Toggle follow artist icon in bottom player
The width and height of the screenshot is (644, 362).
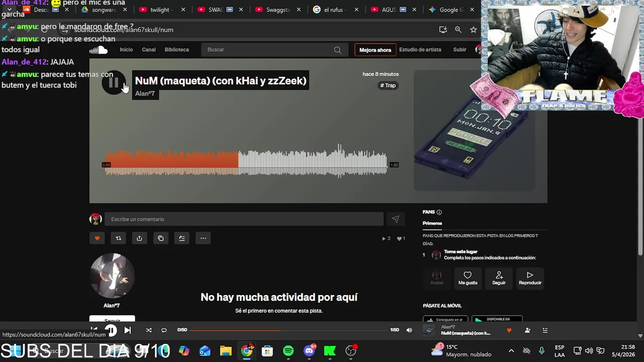[527, 330]
